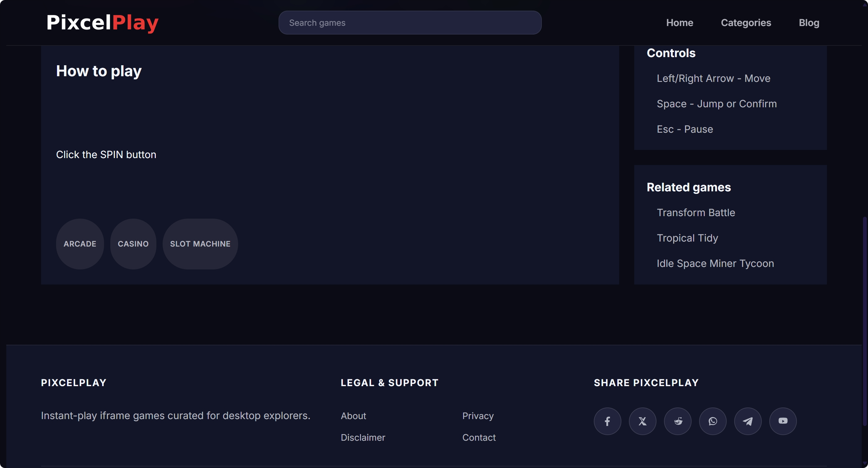
Task: Focus the Search games field
Action: pos(410,23)
